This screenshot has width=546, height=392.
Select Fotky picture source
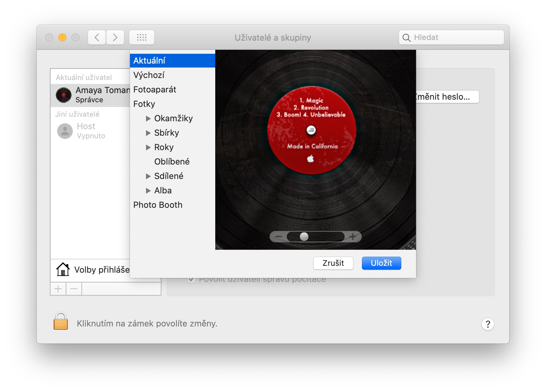(173, 104)
